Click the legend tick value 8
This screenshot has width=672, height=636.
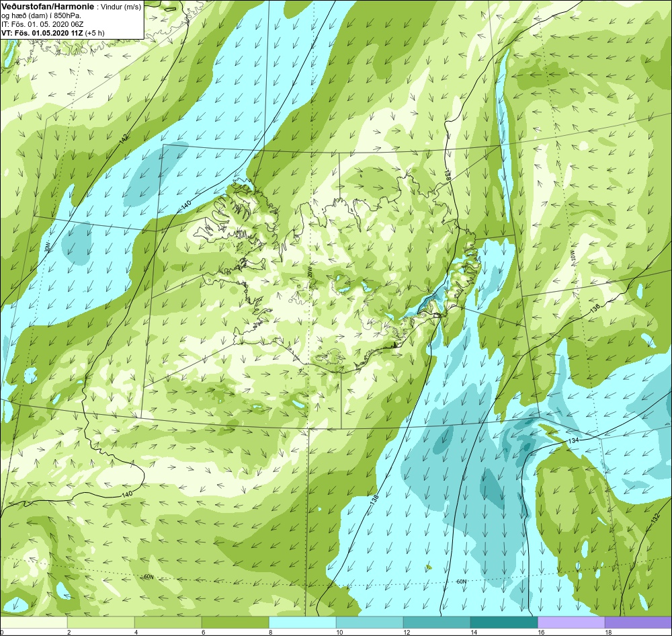click(x=270, y=632)
